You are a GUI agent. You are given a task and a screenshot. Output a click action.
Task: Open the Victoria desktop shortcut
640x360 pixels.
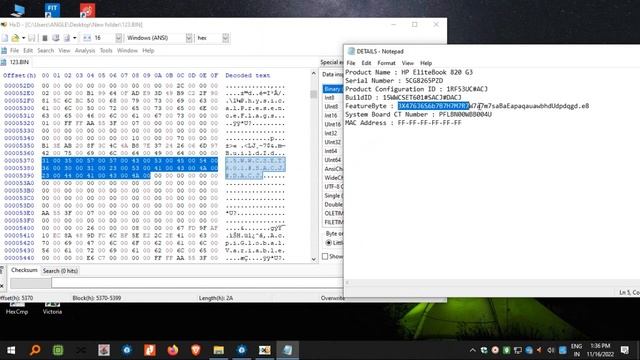click(x=52, y=308)
